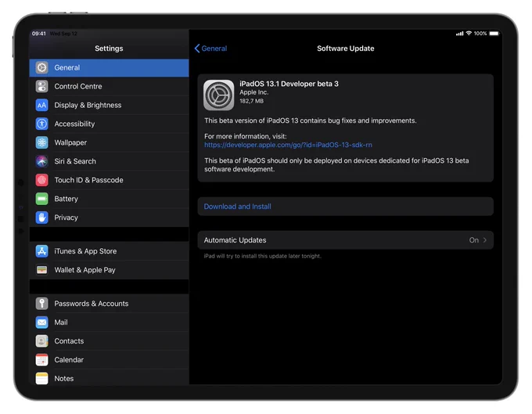Tap the General gear icon in sidebar
This screenshot has height=414, width=532.
point(41,67)
